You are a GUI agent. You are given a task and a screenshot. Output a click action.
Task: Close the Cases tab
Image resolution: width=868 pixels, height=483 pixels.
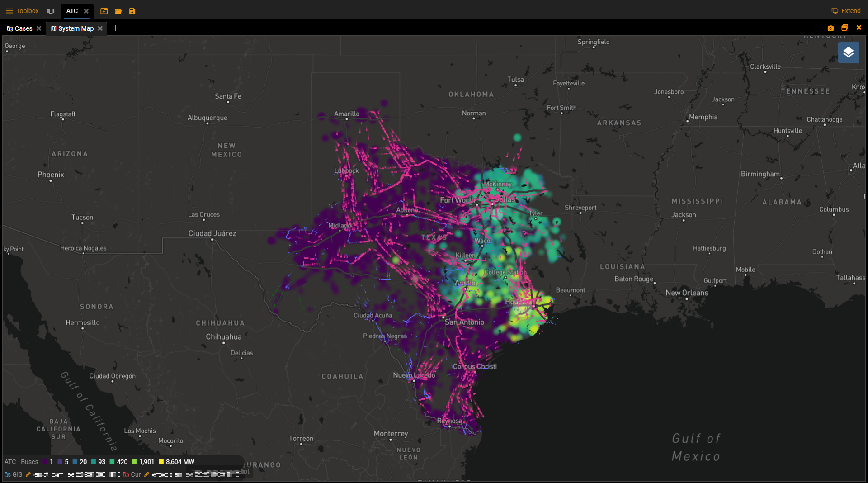tap(39, 28)
